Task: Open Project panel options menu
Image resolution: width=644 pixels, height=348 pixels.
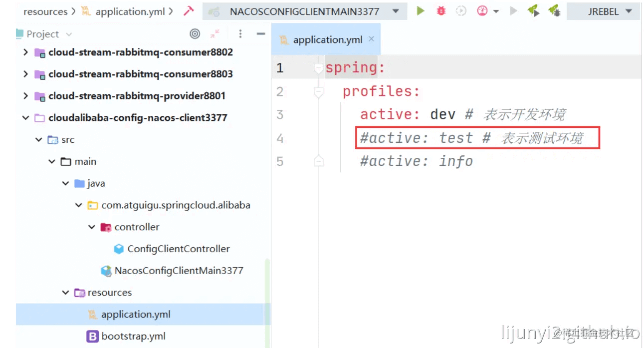Action: (x=240, y=34)
